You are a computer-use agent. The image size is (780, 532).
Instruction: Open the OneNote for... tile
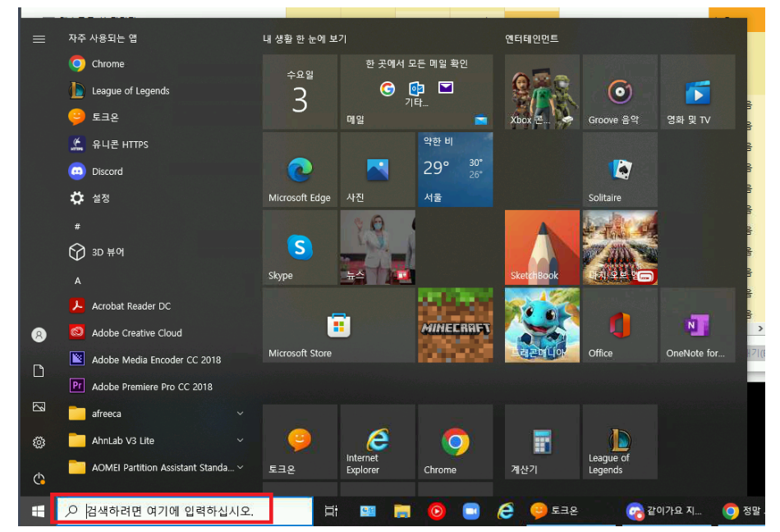pos(697,325)
